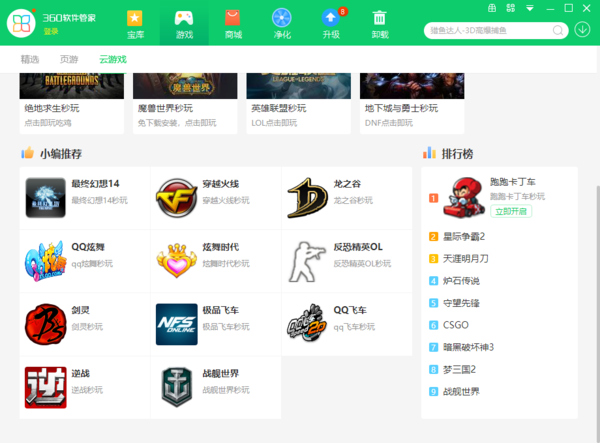Click the LOL点击即玩 description text
Screen dimensions: 600x443
point(274,123)
